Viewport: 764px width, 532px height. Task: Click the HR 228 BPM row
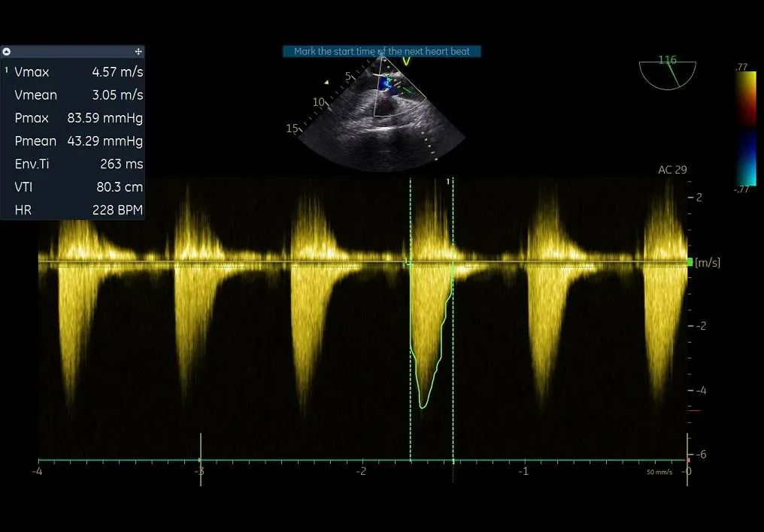tap(74, 210)
